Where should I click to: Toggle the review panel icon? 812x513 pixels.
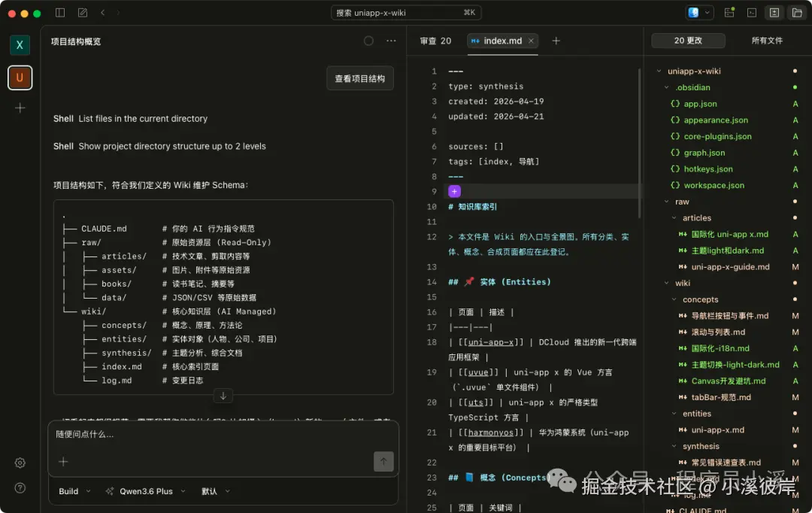(774, 13)
